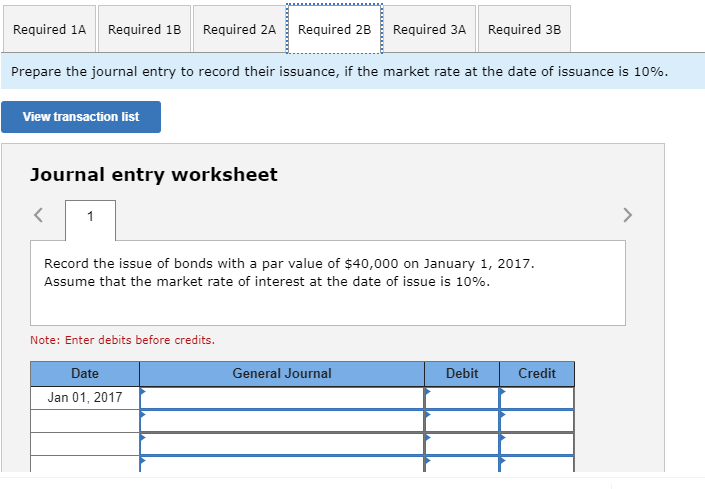Screen dimensions: 705x489
Task: Click the Debit column header
Action: click(x=462, y=373)
